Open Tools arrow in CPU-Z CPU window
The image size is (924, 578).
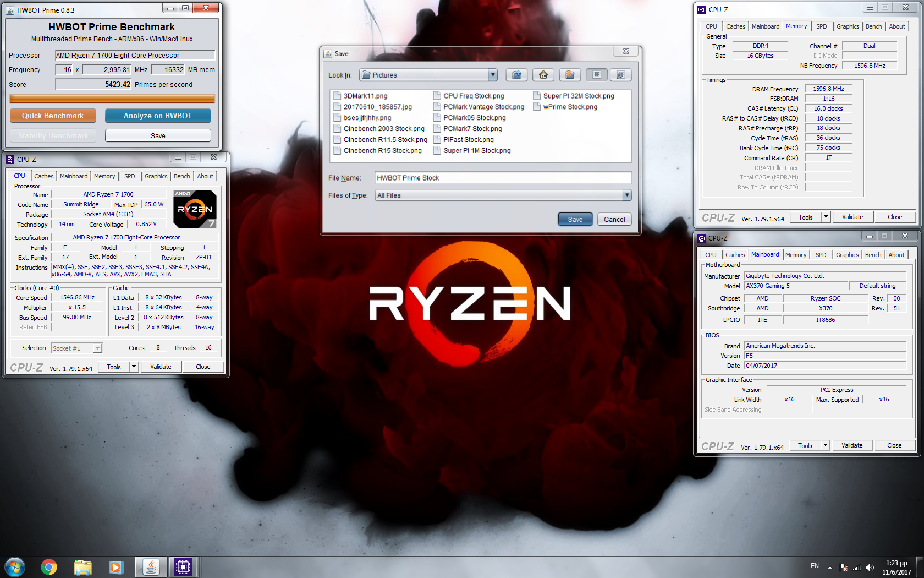134,367
